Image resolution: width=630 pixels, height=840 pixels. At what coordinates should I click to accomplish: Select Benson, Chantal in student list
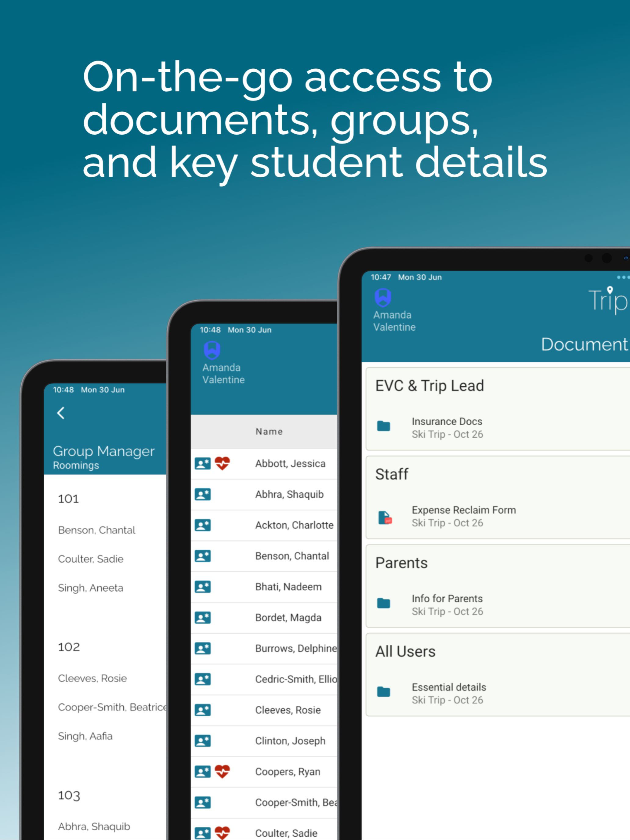(292, 556)
